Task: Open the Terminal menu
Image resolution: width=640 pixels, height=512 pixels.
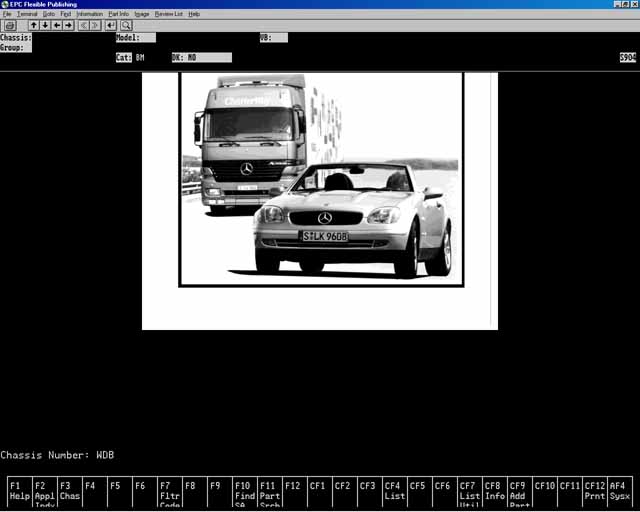Action: (27, 14)
